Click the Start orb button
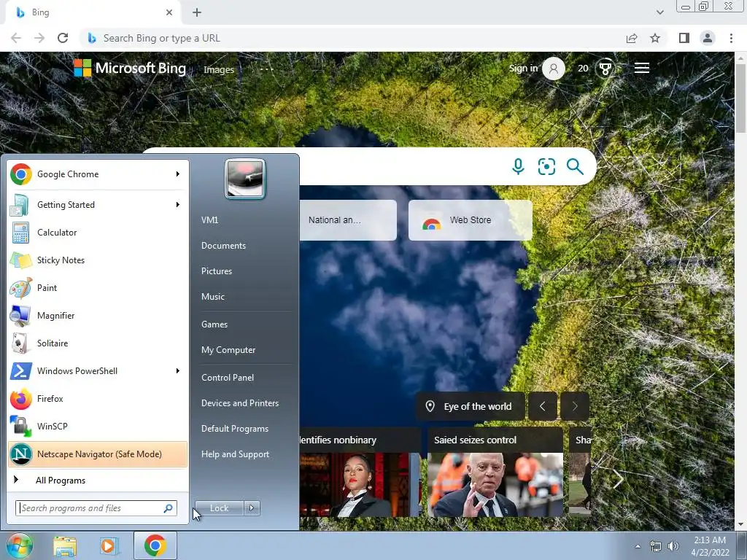The image size is (747, 560). coord(20,545)
